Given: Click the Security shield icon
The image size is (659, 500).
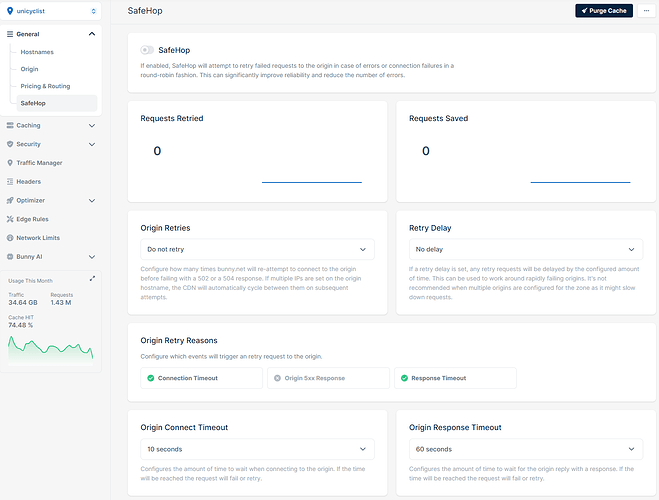Looking at the screenshot, I should pos(10,144).
